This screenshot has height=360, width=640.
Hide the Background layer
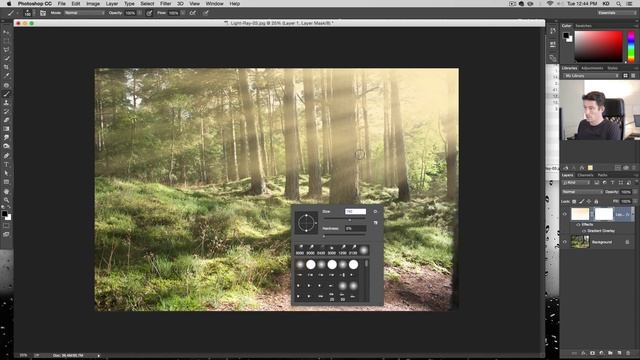click(x=565, y=242)
